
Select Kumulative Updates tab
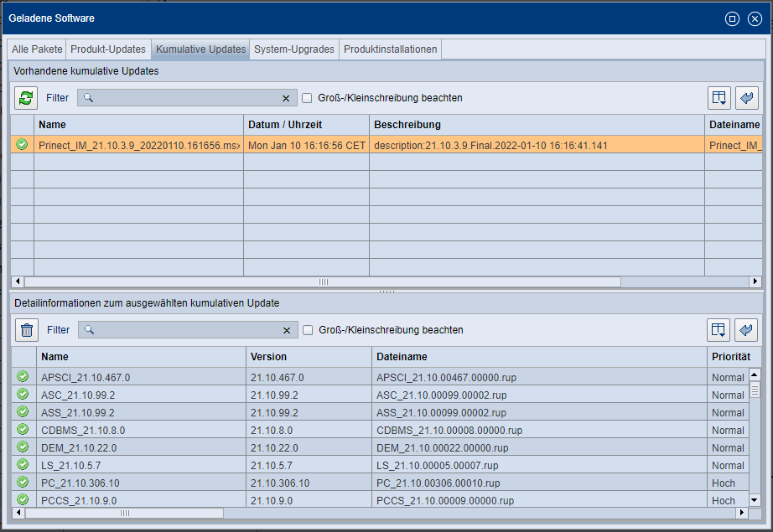(x=200, y=49)
